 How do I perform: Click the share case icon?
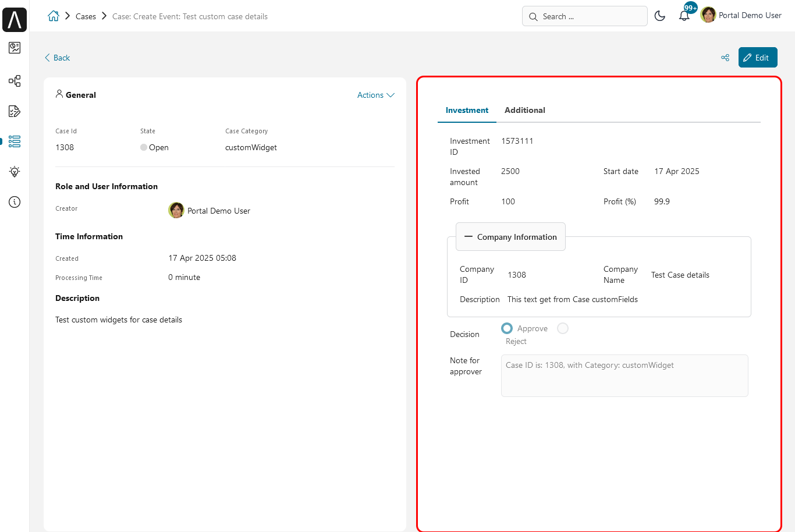725,58
